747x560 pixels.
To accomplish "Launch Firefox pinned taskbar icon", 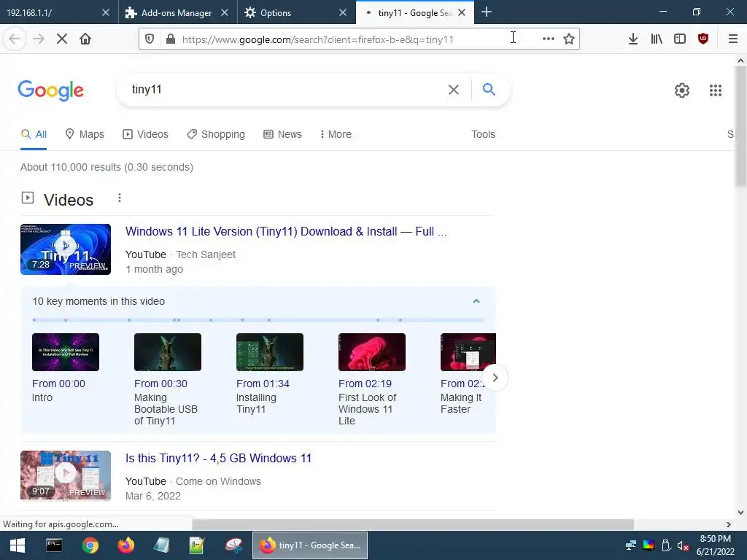I will point(126,545).
